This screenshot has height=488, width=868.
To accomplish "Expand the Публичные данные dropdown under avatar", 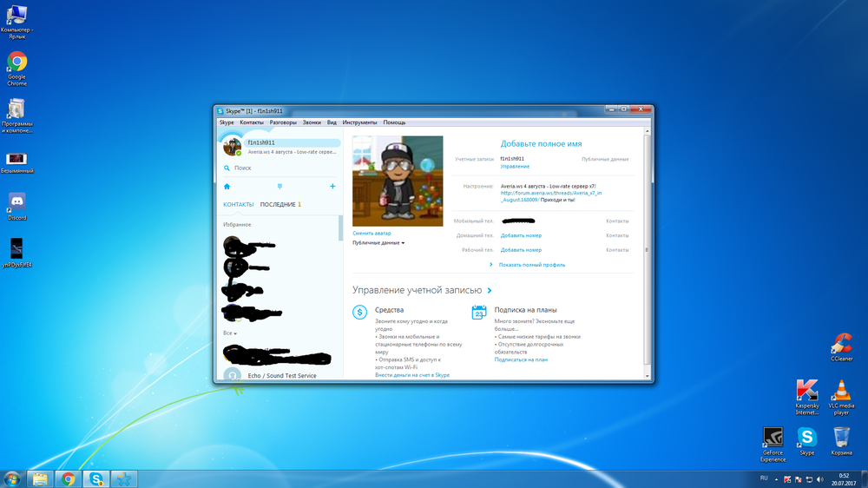I will tap(378, 243).
